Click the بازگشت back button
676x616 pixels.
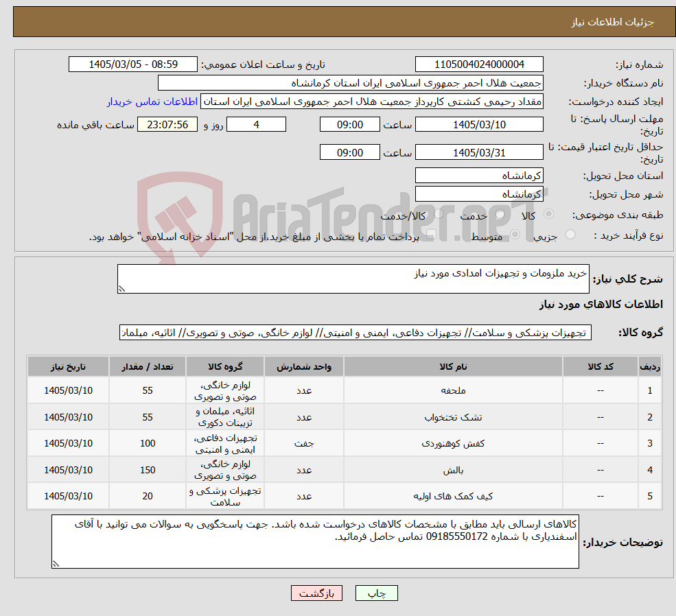coord(316,593)
